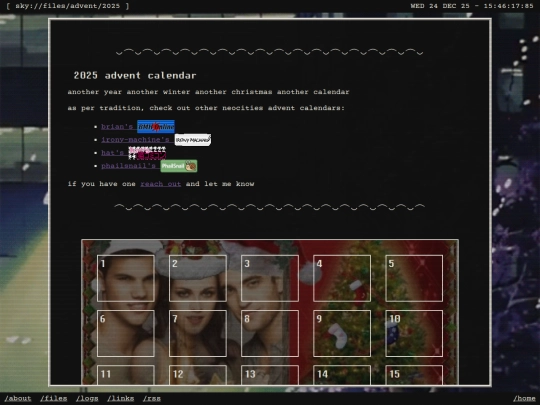Open advent calendar door 1
Screen dimensions: 540x405
(126, 278)
